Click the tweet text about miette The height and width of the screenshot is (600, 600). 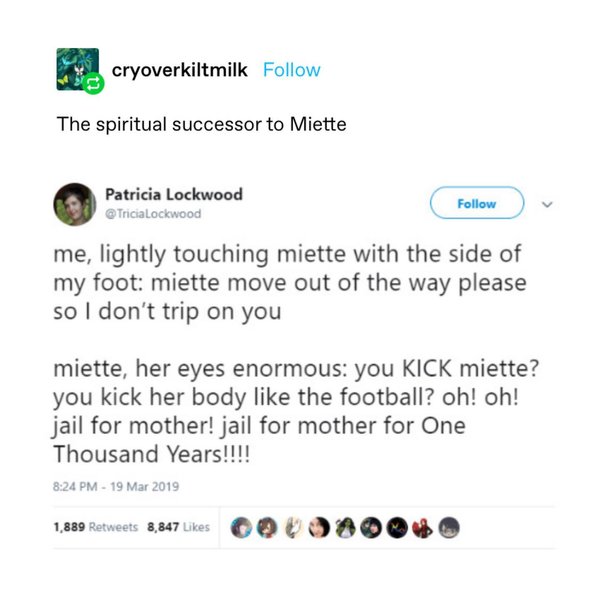pyautogui.click(x=290, y=355)
